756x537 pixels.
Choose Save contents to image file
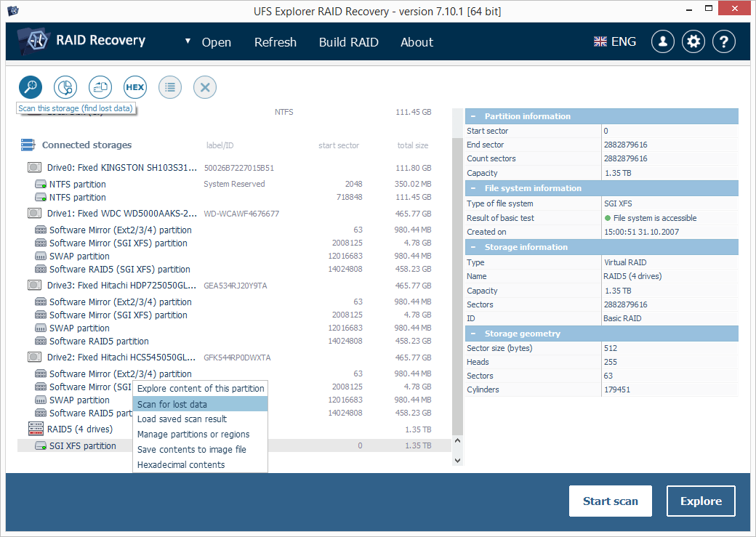(200, 449)
